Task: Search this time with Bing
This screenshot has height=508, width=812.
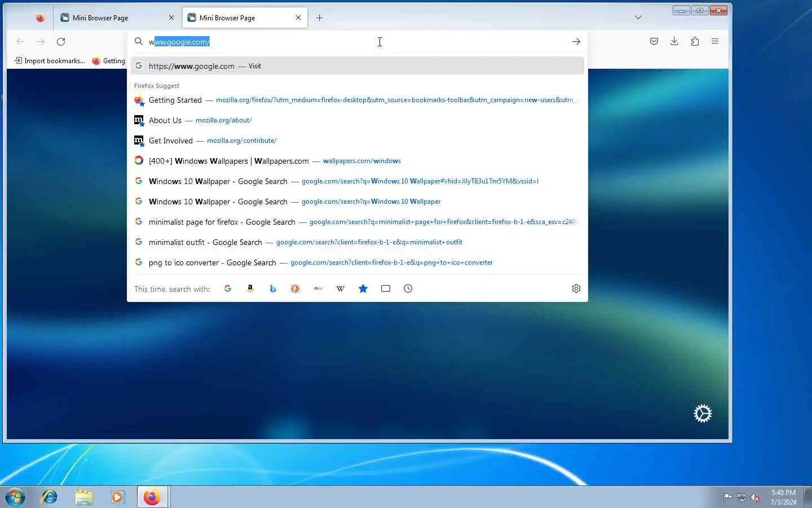Action: pos(273,288)
